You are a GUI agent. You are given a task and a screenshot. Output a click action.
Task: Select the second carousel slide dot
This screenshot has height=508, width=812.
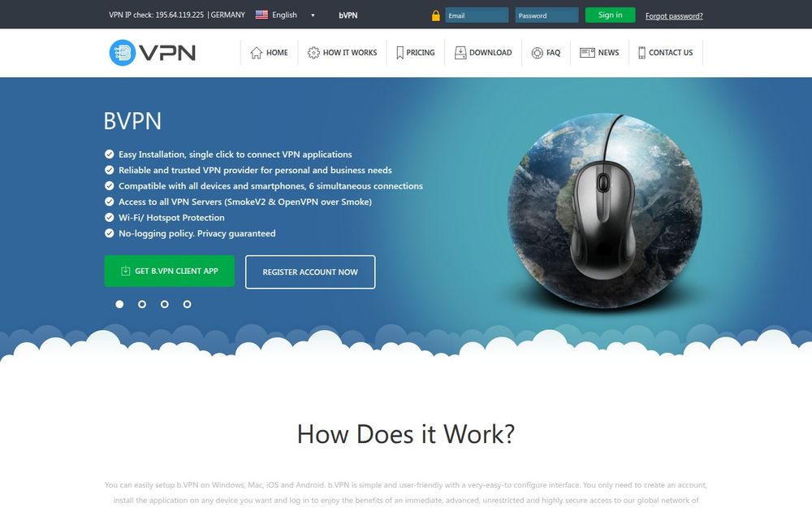tap(142, 304)
